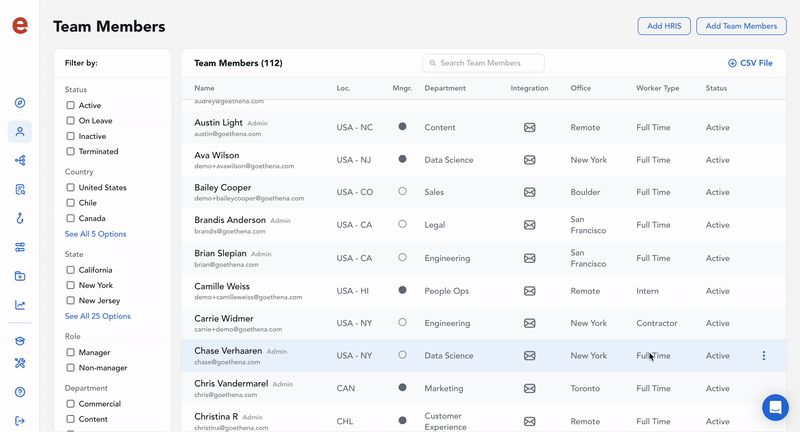The width and height of the screenshot is (800, 432).
Task: Open the compass explore icon in sidebar
Action: [20, 103]
